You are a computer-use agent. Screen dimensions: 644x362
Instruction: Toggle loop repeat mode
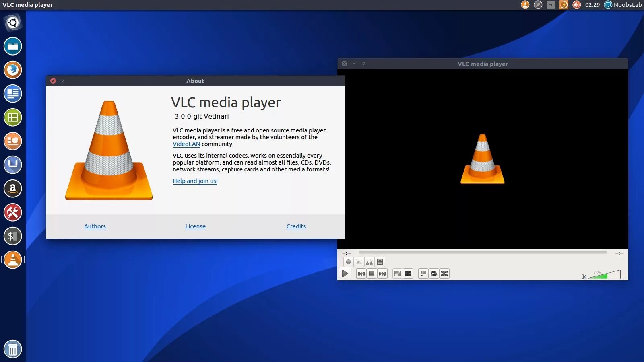pos(433,274)
